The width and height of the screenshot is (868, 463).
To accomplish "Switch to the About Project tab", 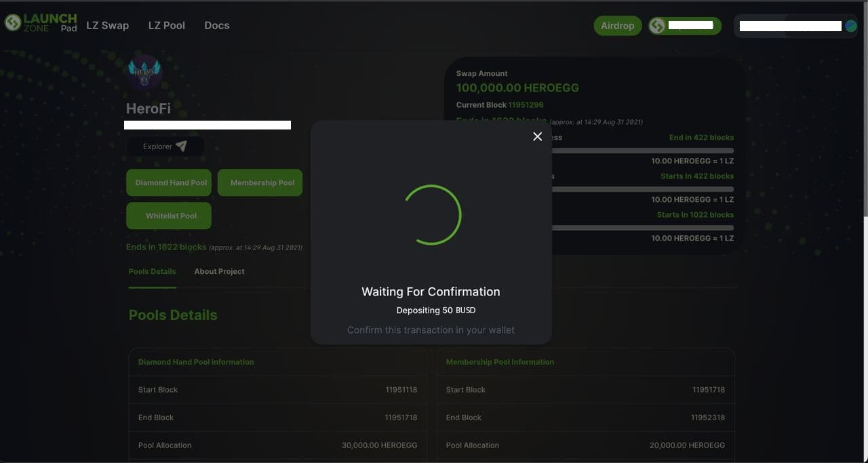I will click(219, 272).
